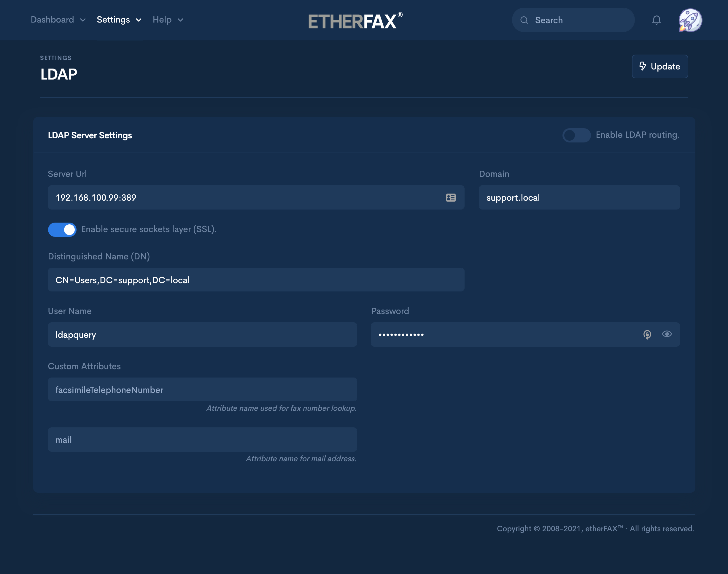
Task: Click the Domain field with support.local
Action: pos(579,198)
